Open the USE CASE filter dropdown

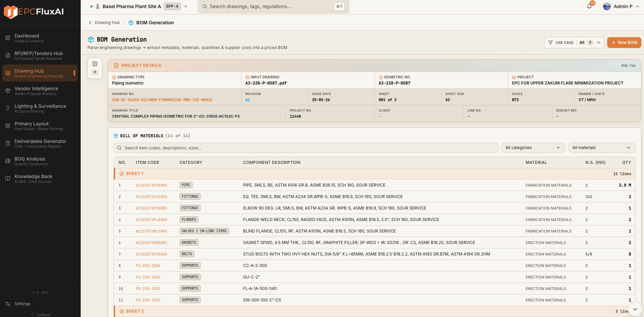[574, 43]
